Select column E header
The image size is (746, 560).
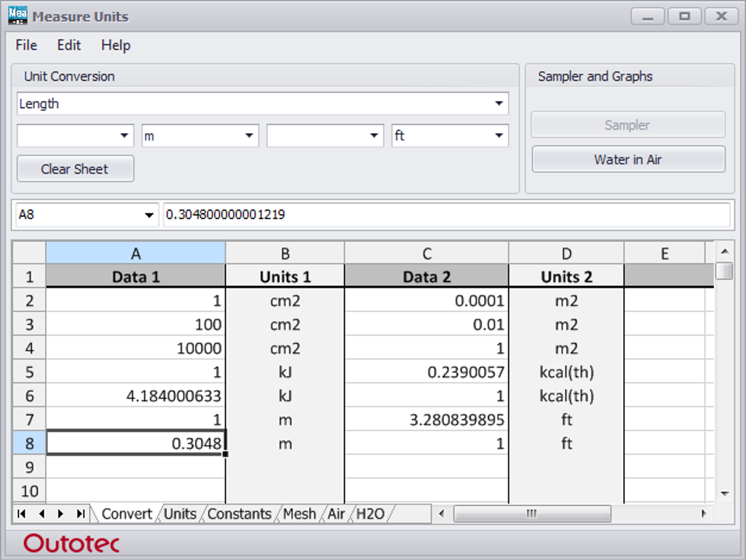pos(665,253)
